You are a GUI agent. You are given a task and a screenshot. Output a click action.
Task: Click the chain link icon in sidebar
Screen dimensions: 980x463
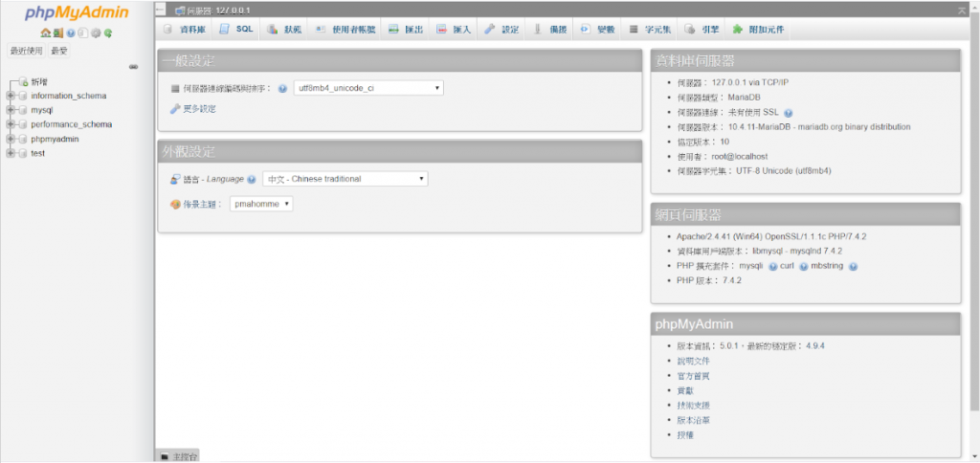(133, 67)
